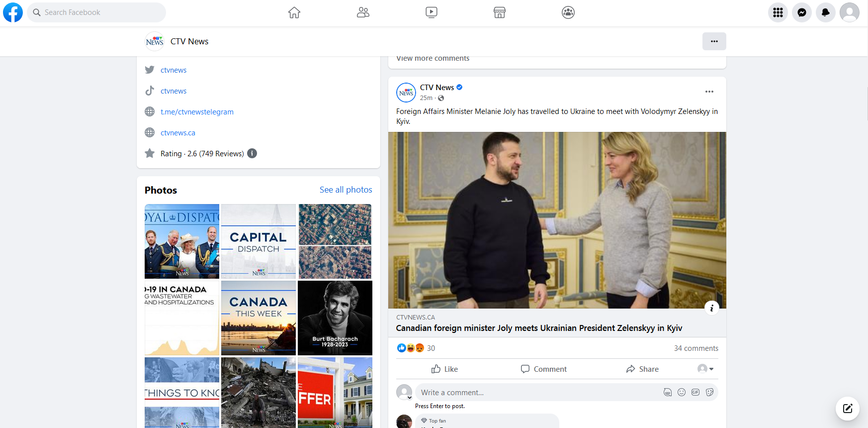
Task: Open the apps grid menu
Action: tap(778, 12)
